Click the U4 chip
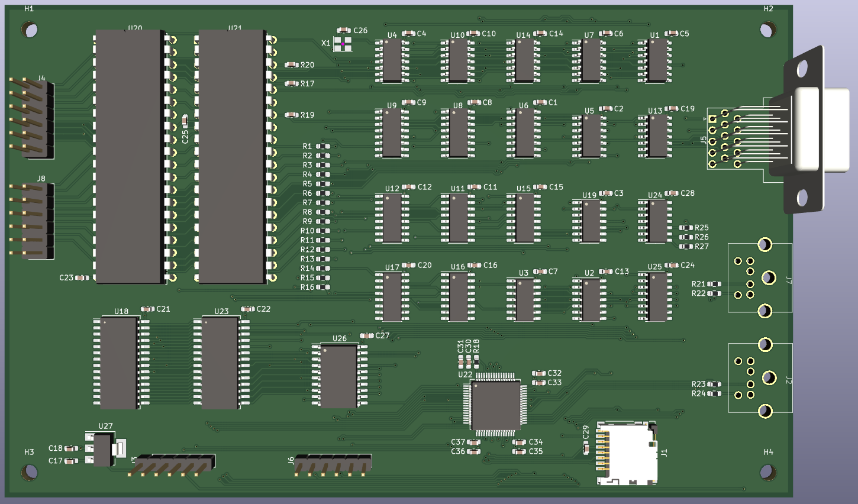858x504 pixels. tap(392, 61)
